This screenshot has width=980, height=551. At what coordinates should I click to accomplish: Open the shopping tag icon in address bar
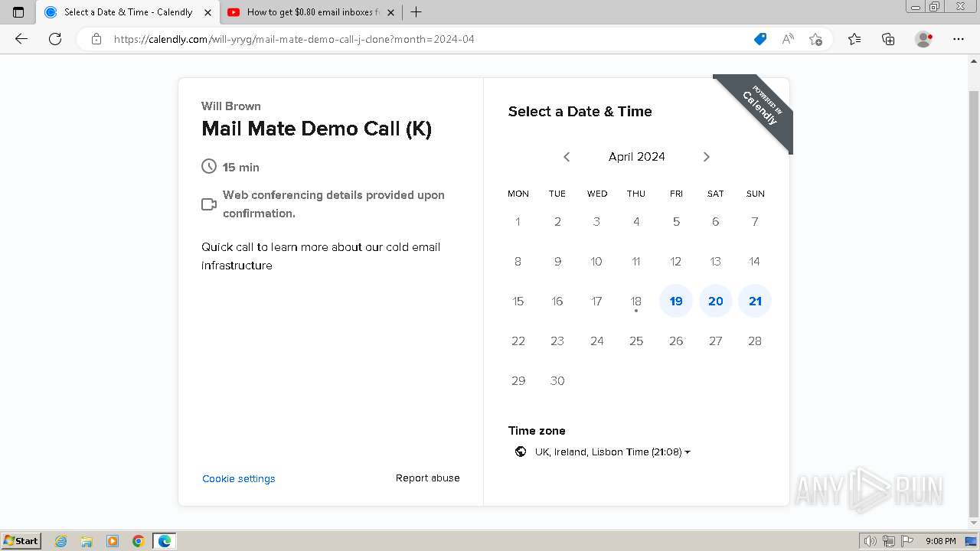[x=760, y=39]
